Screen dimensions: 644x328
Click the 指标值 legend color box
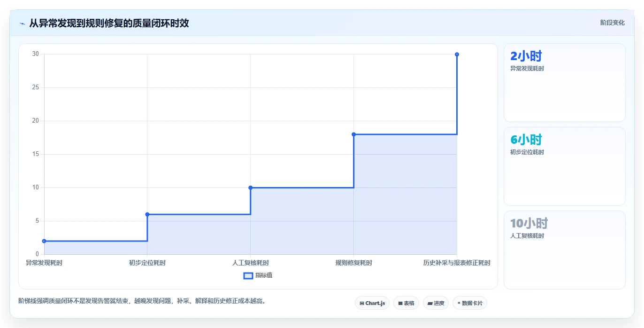pyautogui.click(x=248, y=275)
